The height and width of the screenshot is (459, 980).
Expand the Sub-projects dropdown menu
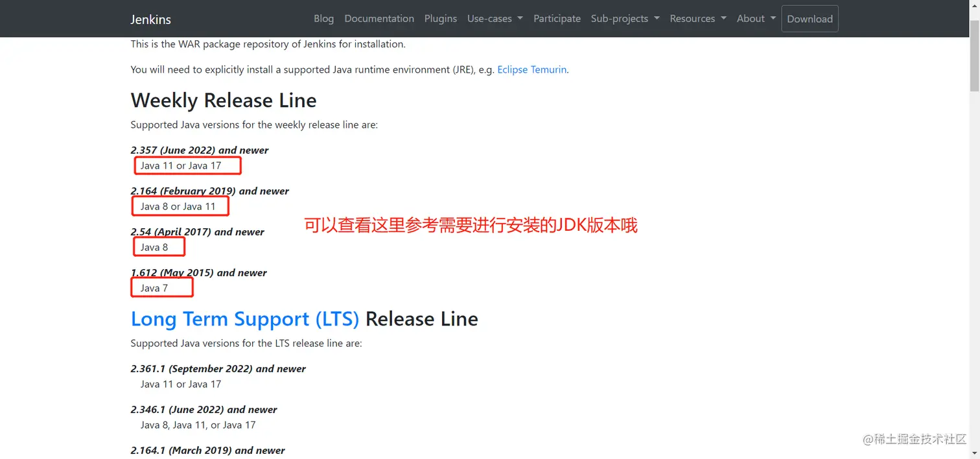[625, 19]
